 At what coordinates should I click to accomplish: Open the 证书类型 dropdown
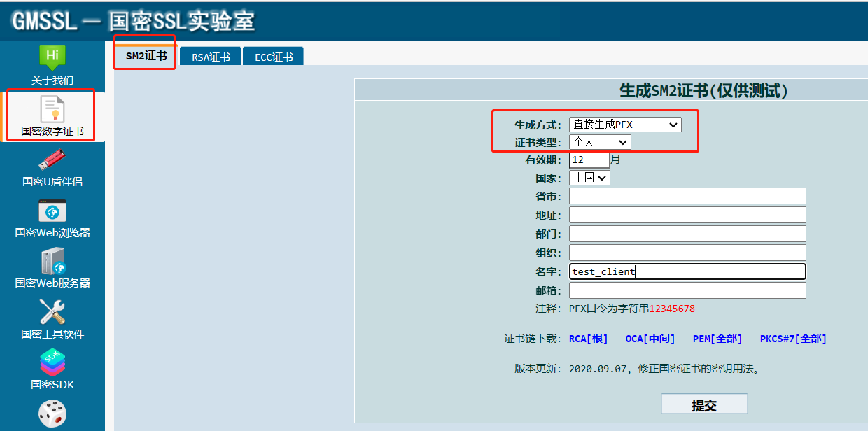599,141
